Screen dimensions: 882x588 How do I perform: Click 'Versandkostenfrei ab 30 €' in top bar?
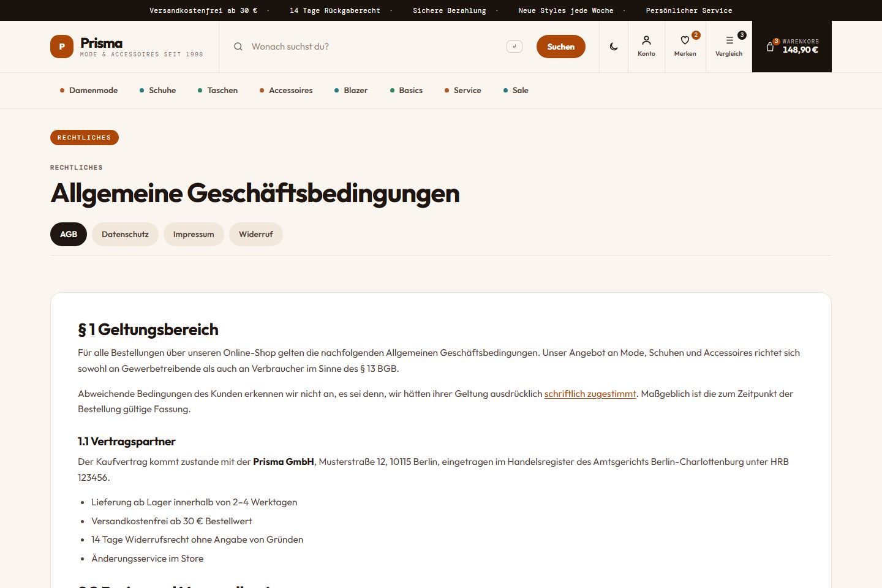click(x=203, y=10)
